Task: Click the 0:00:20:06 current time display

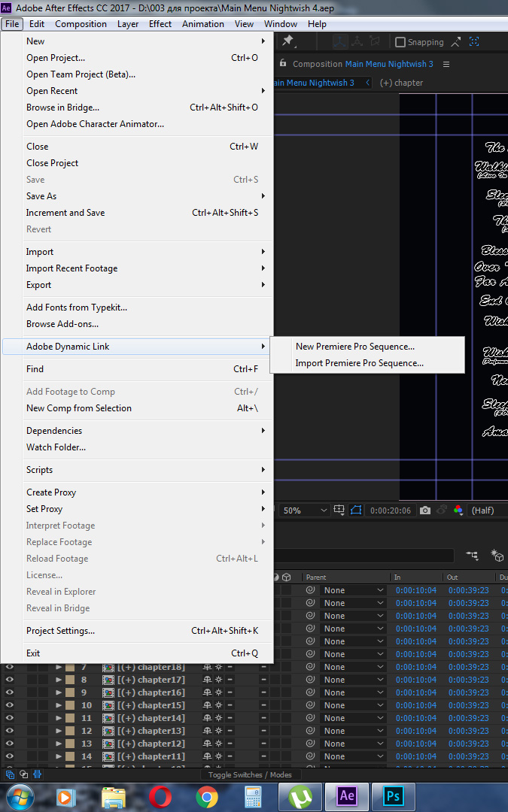Action: pyautogui.click(x=390, y=511)
